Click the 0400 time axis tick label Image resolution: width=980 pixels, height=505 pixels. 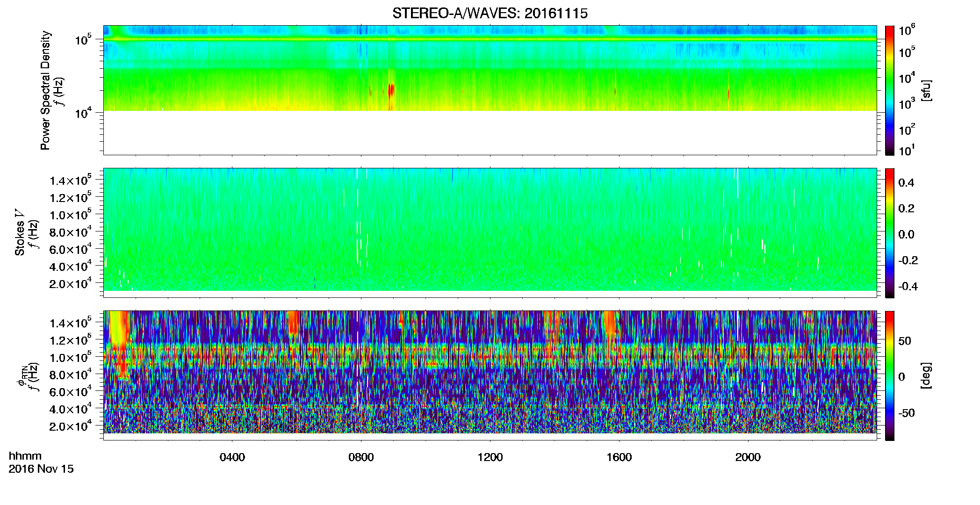(232, 457)
